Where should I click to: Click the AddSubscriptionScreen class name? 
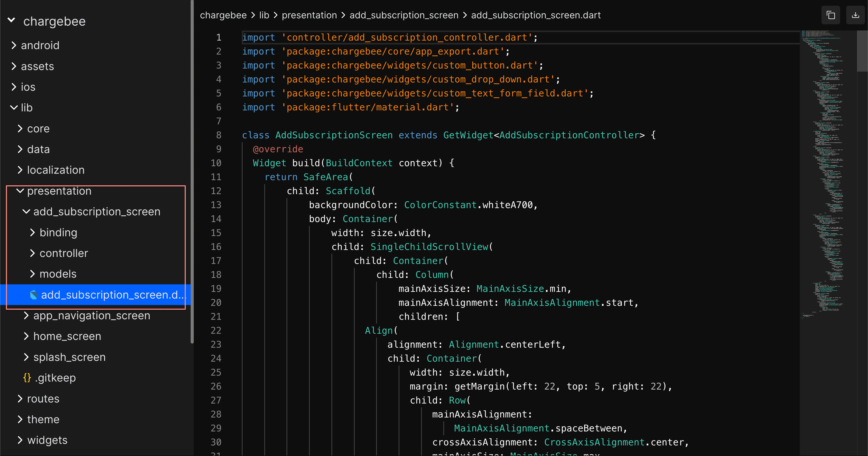[334, 135]
